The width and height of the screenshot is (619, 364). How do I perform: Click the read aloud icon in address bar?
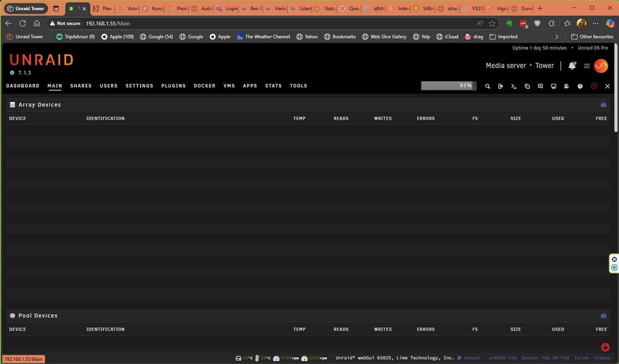click(x=480, y=24)
